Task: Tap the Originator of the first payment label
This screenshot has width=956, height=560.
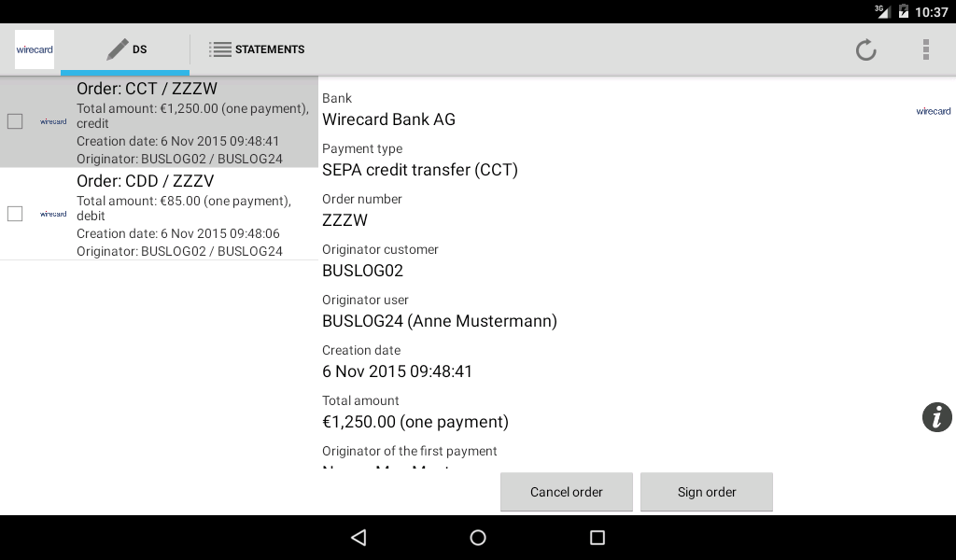Action: 409,452
